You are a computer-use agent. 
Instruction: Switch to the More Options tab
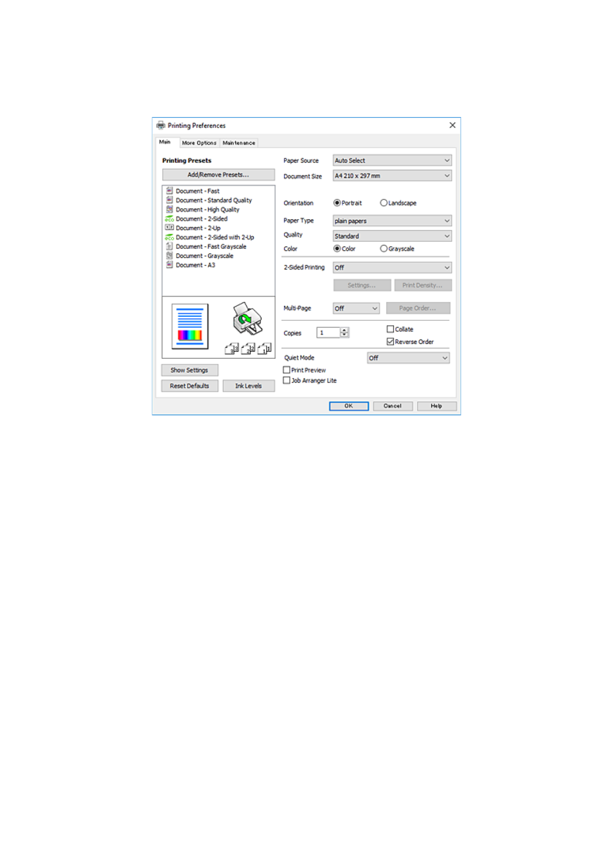(199, 143)
